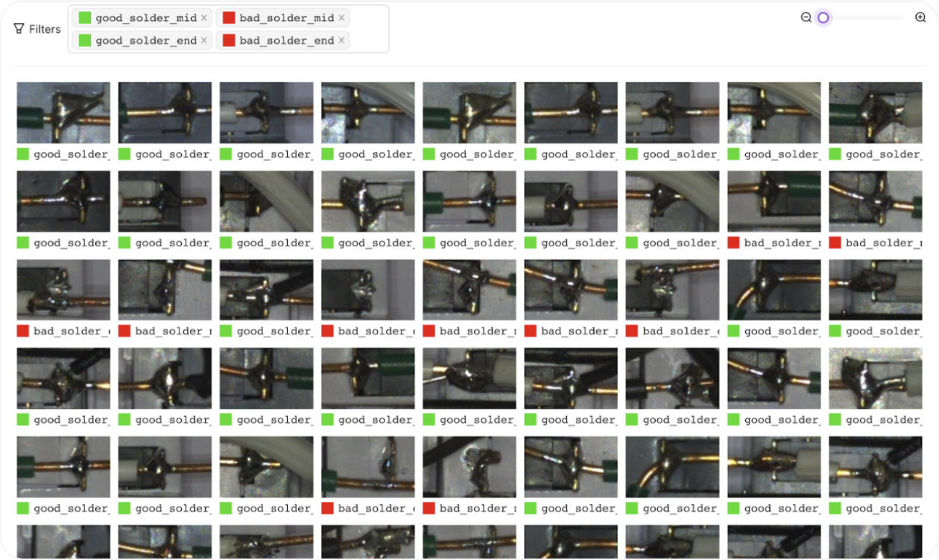This screenshot has width=939, height=560.
Task: Click the thumbnail size slider handle
Action: tap(823, 17)
